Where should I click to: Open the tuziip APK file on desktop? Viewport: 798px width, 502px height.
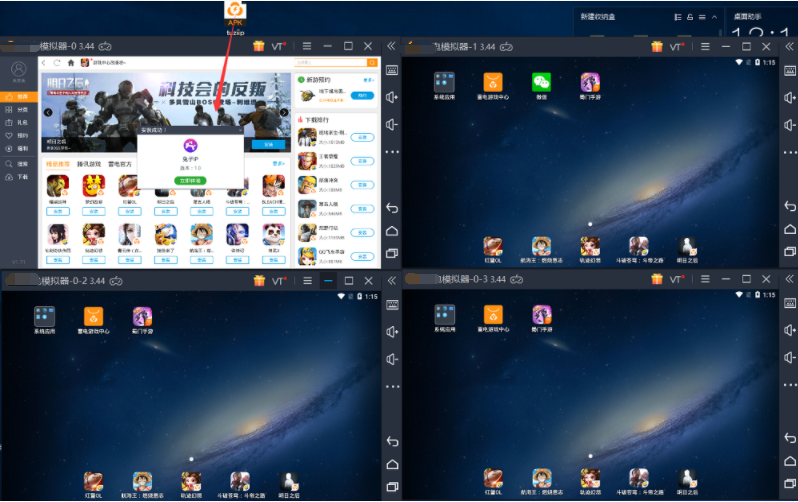235,17
